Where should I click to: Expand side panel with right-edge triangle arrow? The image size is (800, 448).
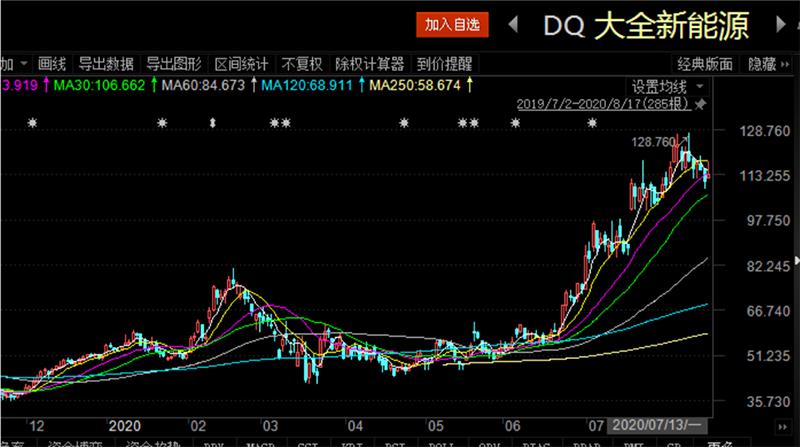pyautogui.click(x=796, y=261)
